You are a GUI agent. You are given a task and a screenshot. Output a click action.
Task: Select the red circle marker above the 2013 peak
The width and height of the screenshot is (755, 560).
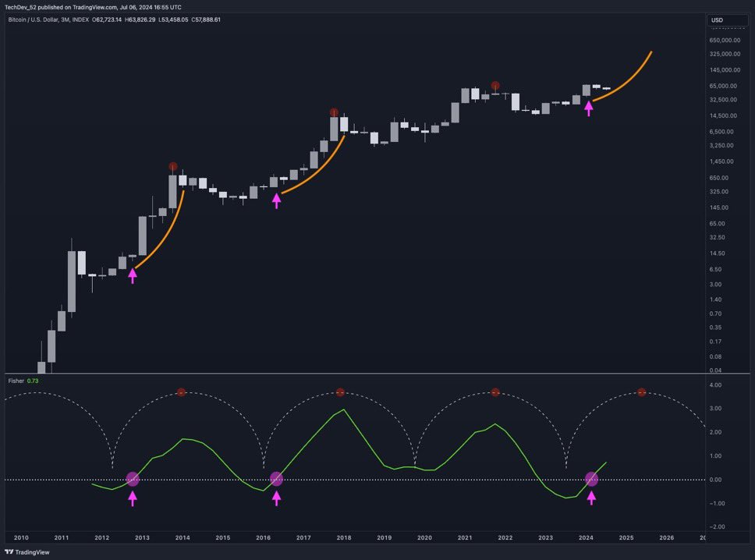pos(173,165)
